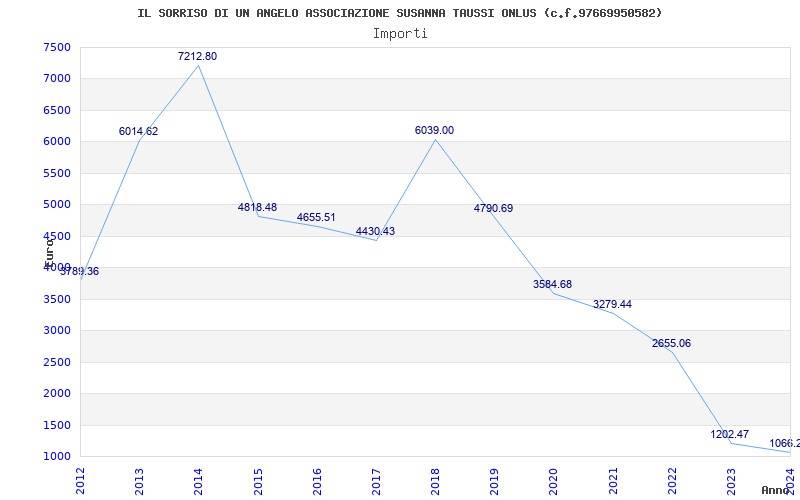Select the 2016 x-axis label
Viewport: 800px width, 500px height.
coord(317,480)
